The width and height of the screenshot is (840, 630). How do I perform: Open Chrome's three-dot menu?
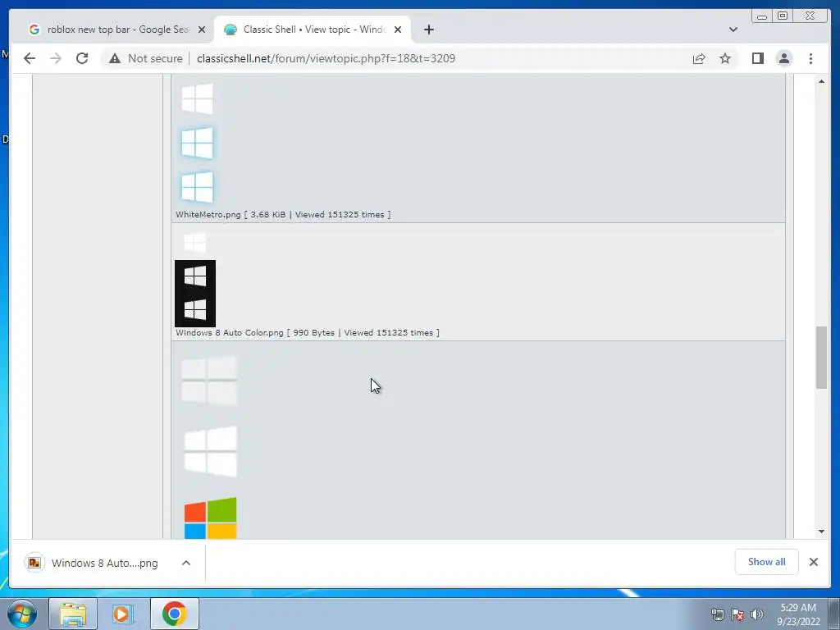point(810,58)
